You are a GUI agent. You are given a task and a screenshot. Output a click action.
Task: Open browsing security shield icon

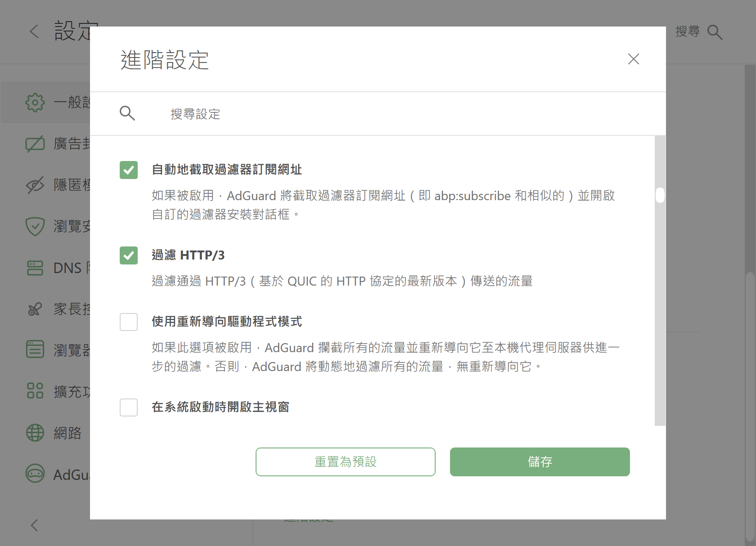point(35,227)
